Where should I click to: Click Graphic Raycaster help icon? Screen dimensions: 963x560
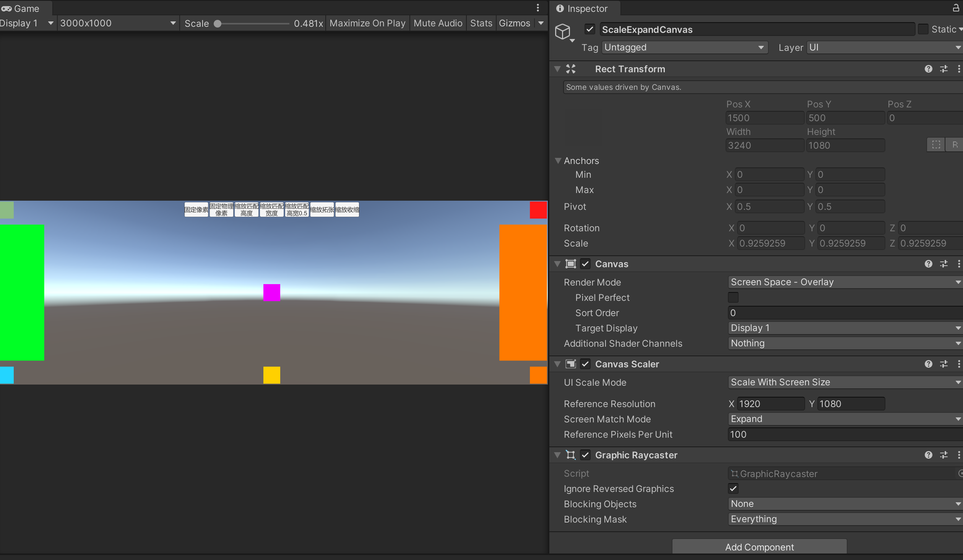(x=928, y=455)
